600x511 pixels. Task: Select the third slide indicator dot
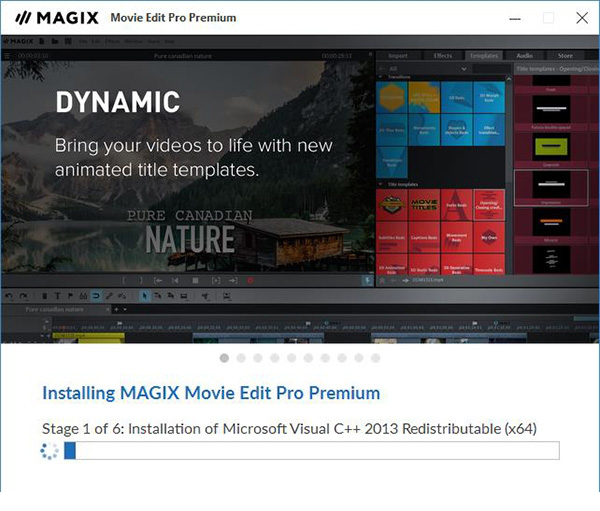(x=258, y=358)
